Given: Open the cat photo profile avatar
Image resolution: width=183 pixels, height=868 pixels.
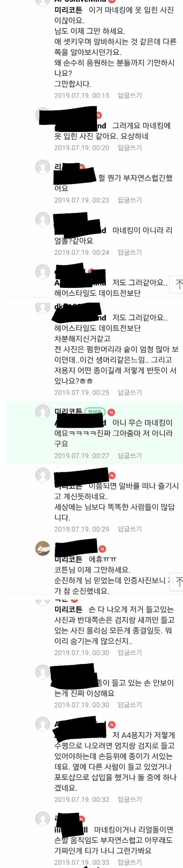Looking at the screenshot, I should pos(43,549).
